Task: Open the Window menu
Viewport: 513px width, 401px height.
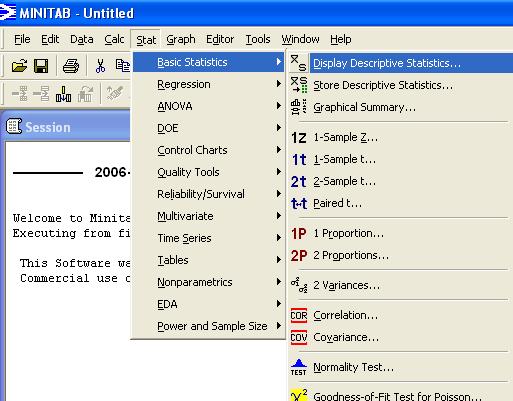Action: coord(300,39)
